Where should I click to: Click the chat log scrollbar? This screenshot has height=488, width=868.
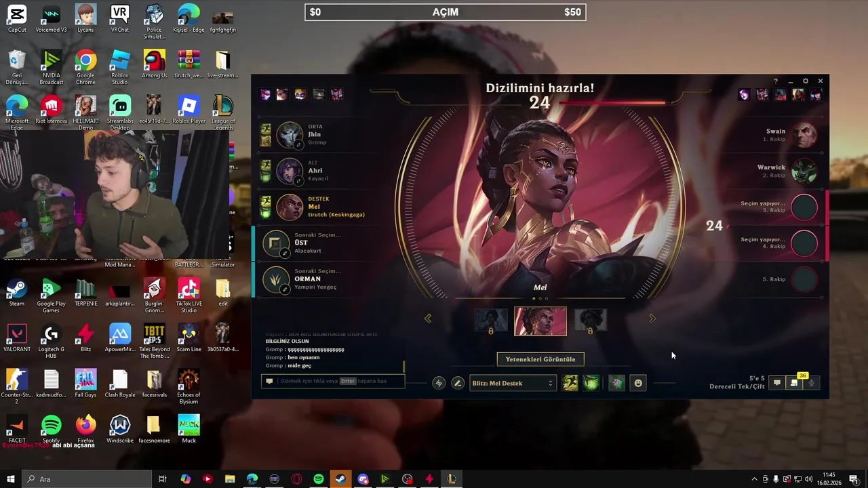(404, 367)
